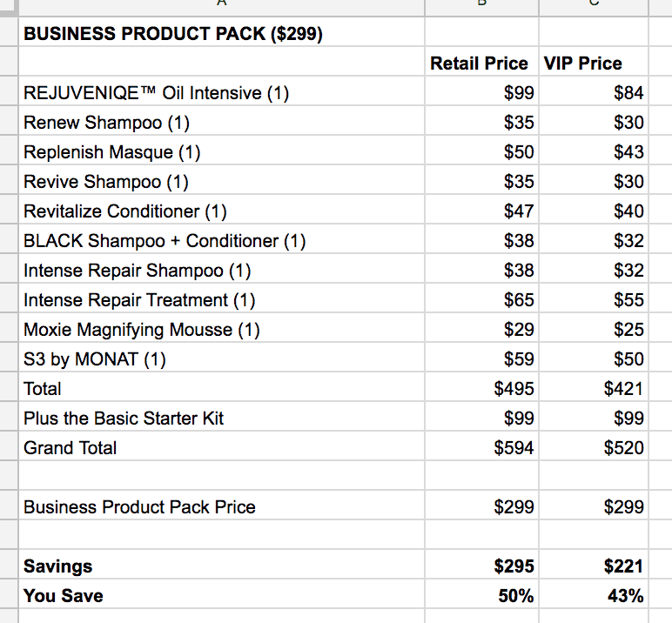Screen dimensions: 672x623
Task: Click the VIP Total value $421
Action: click(624, 389)
